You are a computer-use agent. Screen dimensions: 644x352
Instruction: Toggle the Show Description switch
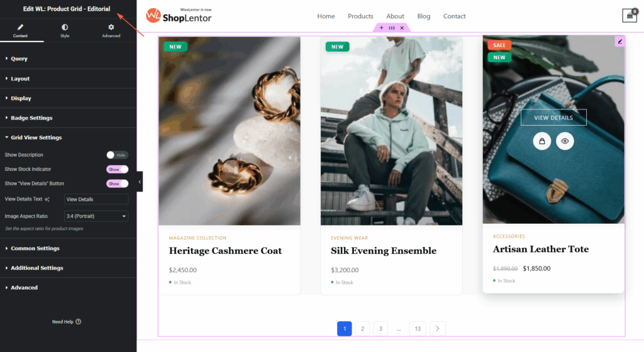click(x=117, y=155)
